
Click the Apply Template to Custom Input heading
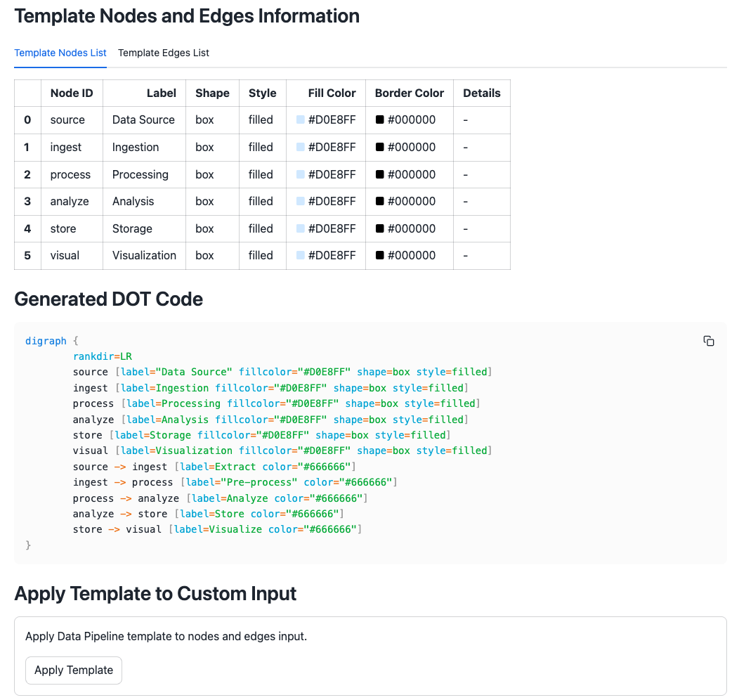(x=155, y=593)
